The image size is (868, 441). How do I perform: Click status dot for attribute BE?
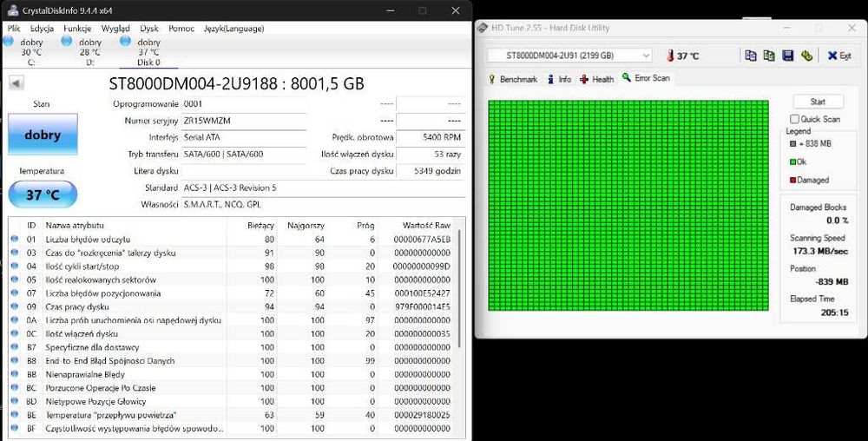[15, 414]
